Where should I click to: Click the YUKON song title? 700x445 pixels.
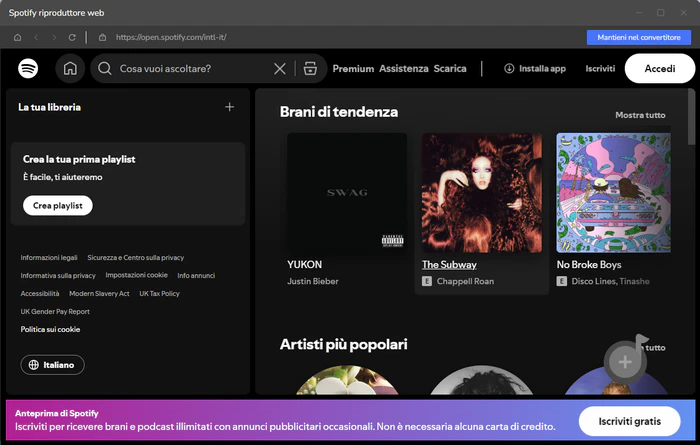[x=304, y=264]
